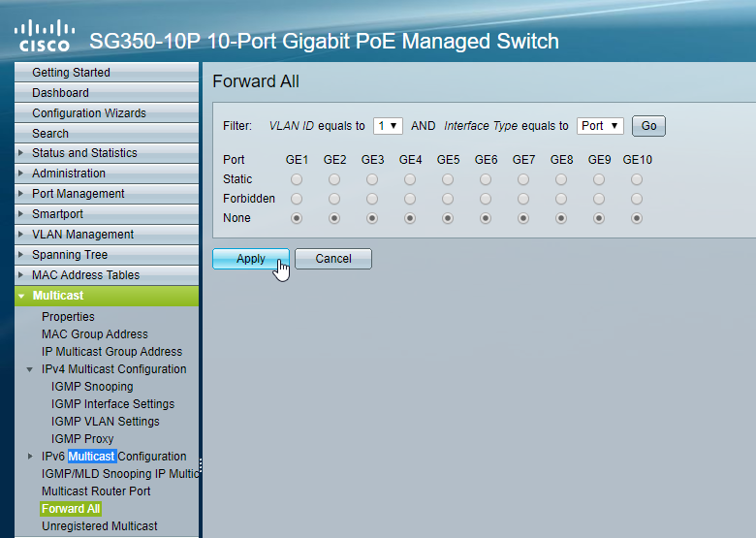Open Multicast Router Port page
The height and width of the screenshot is (538, 756).
coord(96,491)
